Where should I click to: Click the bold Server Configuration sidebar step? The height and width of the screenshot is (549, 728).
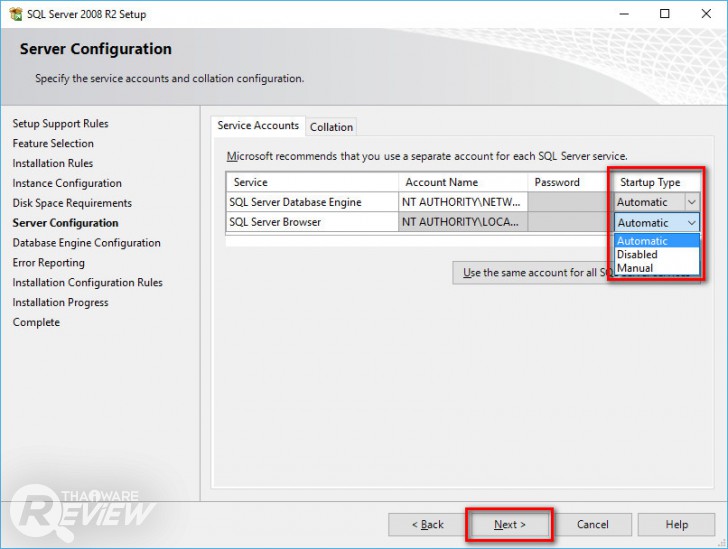(x=65, y=223)
